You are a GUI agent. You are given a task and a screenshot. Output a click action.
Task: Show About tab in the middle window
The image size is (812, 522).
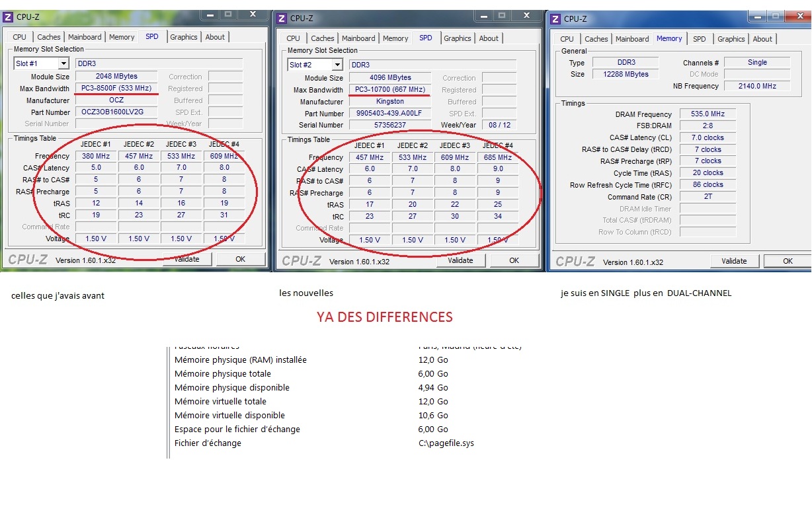[x=489, y=38]
